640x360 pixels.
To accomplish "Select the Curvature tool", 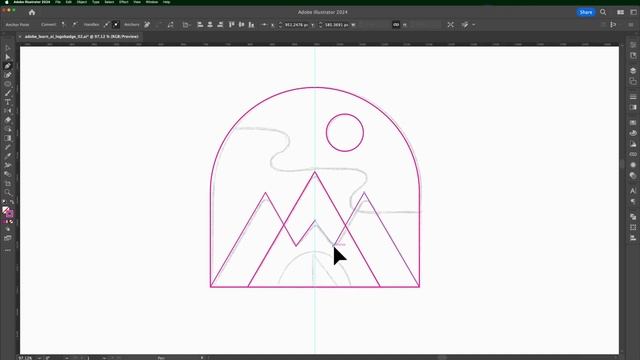I will 8,75.
